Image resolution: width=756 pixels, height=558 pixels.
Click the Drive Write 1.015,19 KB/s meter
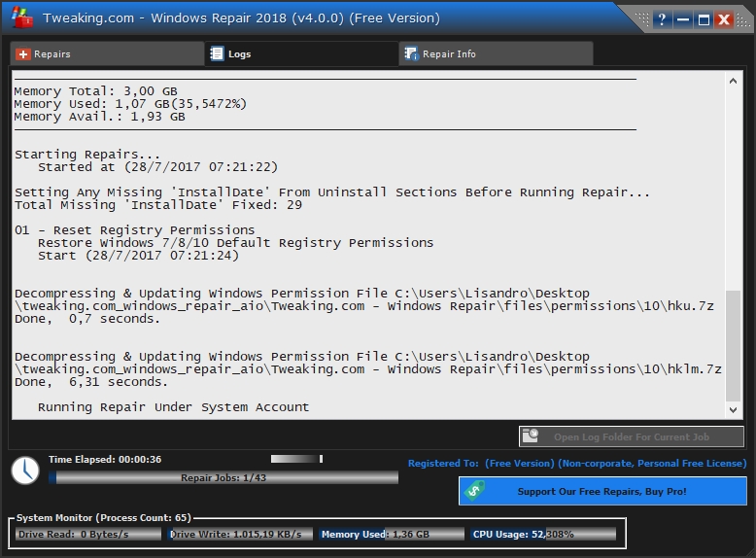point(240,534)
